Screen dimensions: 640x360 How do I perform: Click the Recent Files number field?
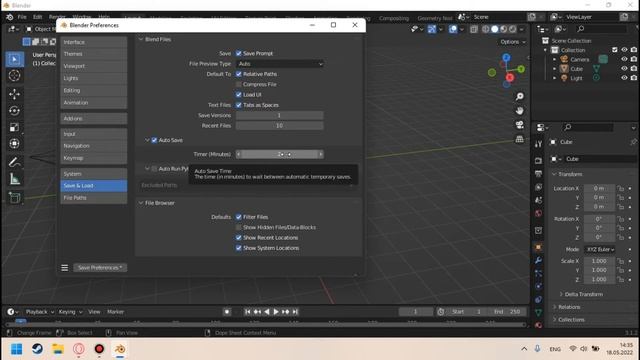(x=280, y=126)
